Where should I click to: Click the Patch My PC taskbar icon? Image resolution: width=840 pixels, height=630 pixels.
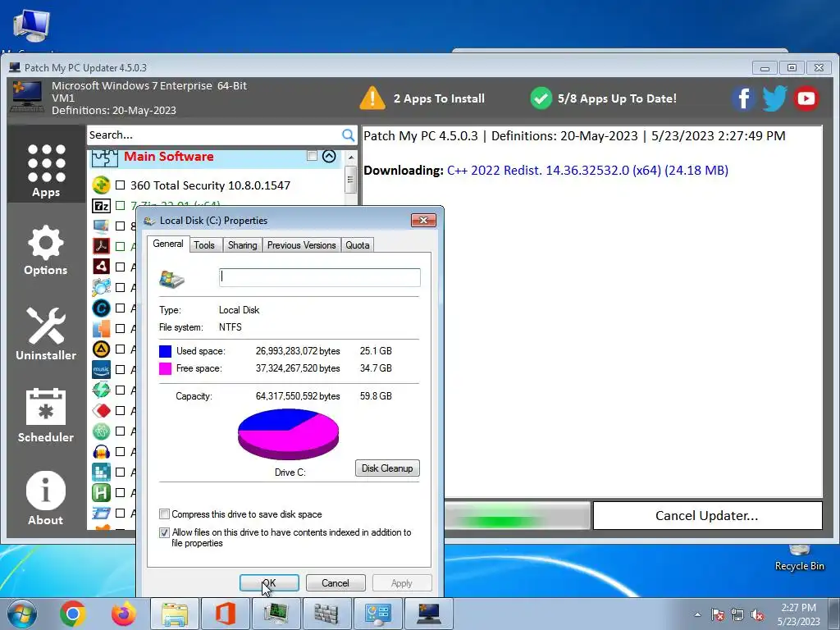428,614
